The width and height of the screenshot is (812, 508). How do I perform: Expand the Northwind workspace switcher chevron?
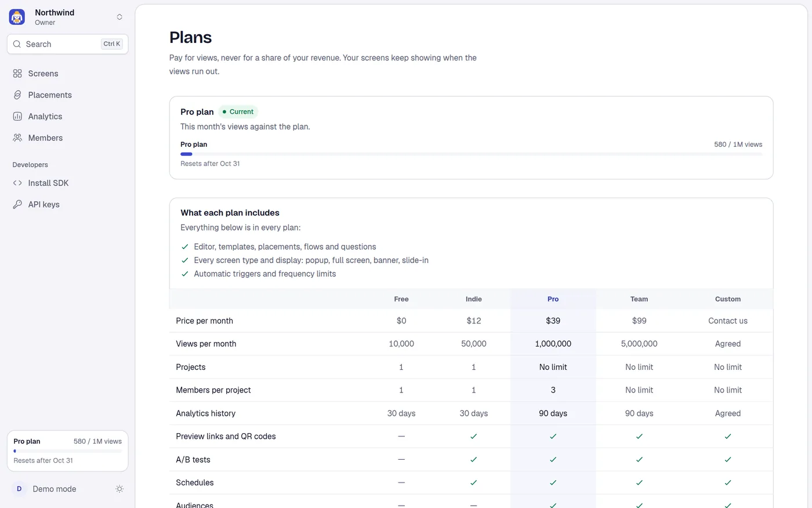[x=119, y=17]
